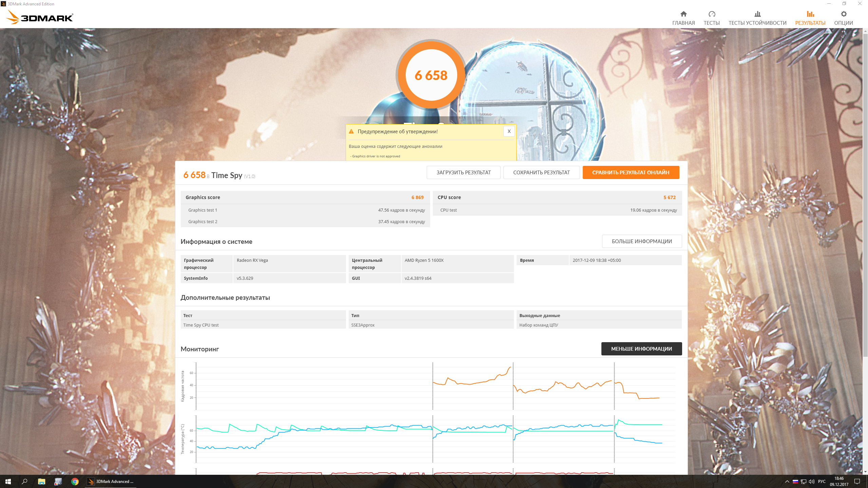
Task: Click Сохранить результат button
Action: coord(541,172)
